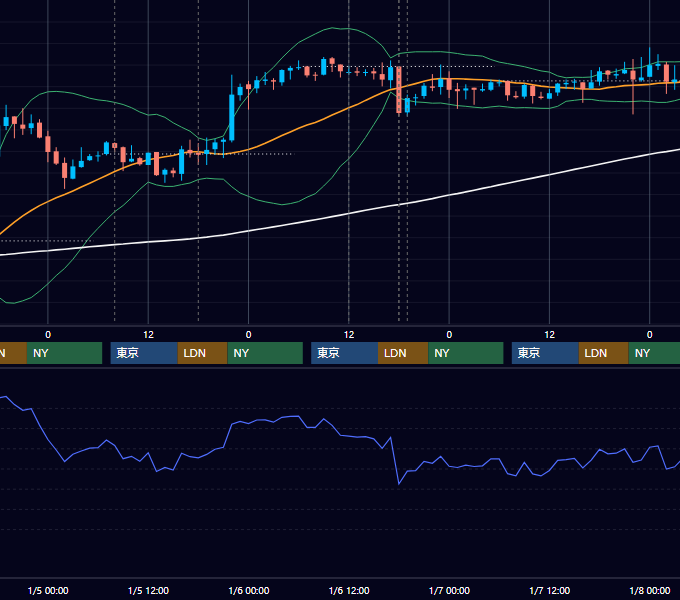Click the tall red candle between double dashed lines
The width and height of the screenshot is (680, 600).
tap(399, 90)
